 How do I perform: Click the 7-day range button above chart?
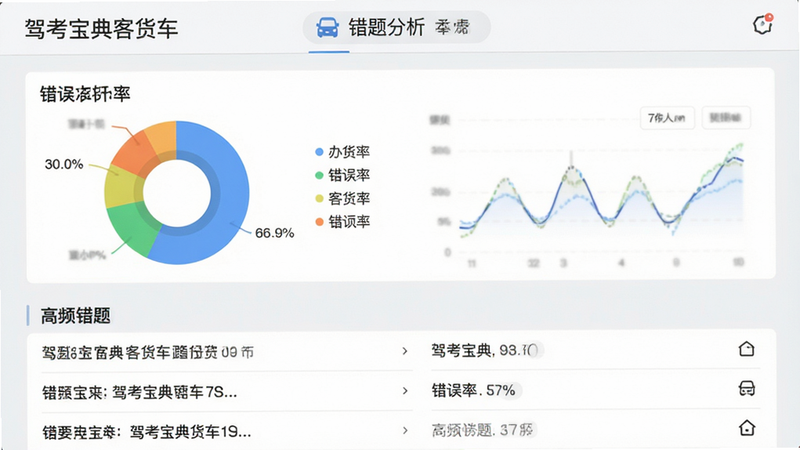667,118
